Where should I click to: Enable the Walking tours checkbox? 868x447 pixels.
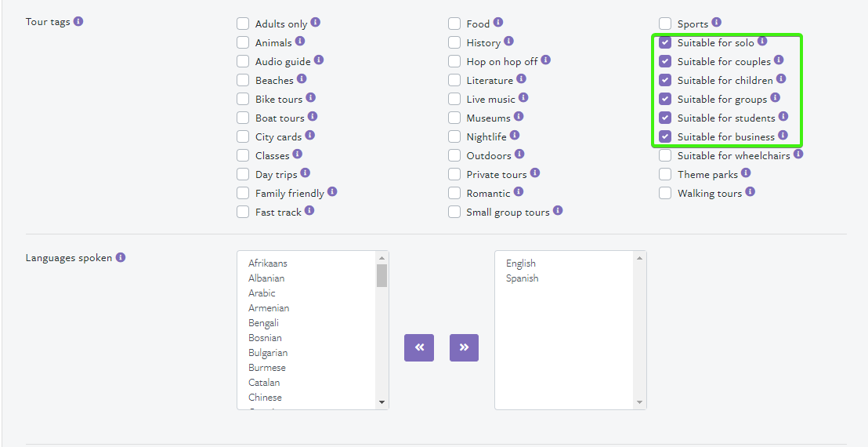[x=665, y=194]
